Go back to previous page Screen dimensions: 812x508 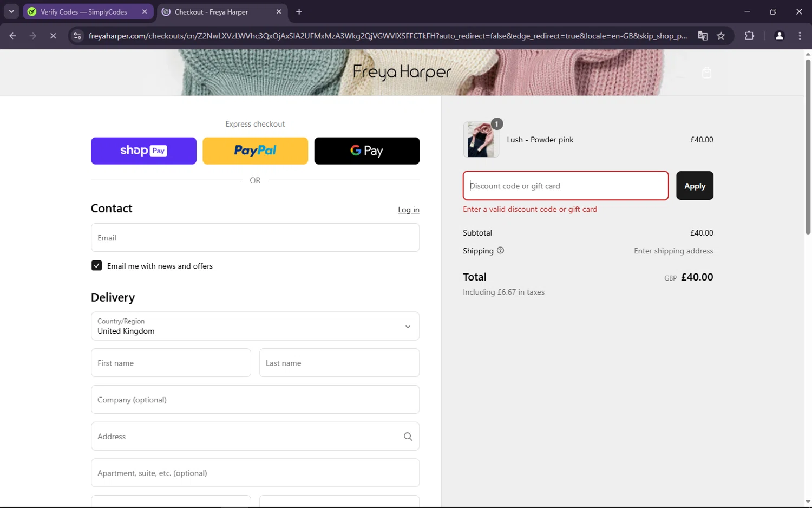13,36
